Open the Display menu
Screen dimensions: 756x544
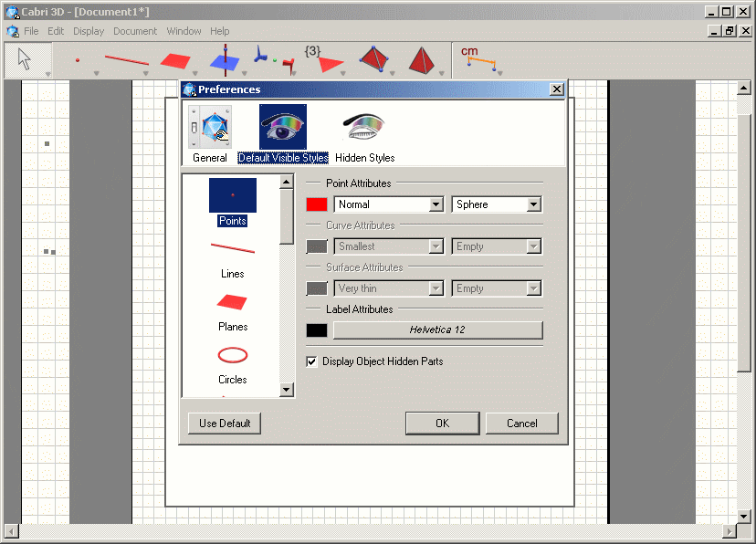[88, 30]
